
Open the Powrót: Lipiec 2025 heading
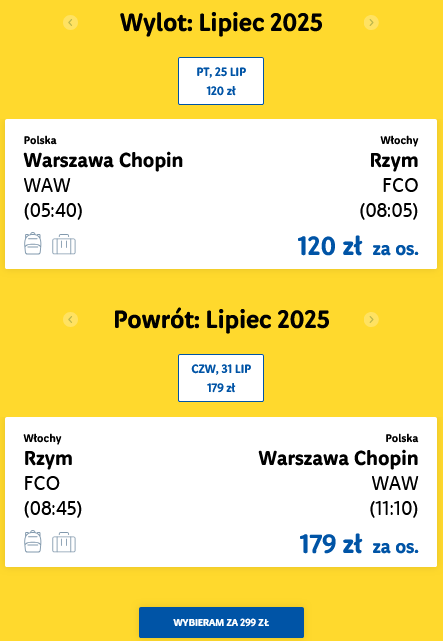(222, 320)
